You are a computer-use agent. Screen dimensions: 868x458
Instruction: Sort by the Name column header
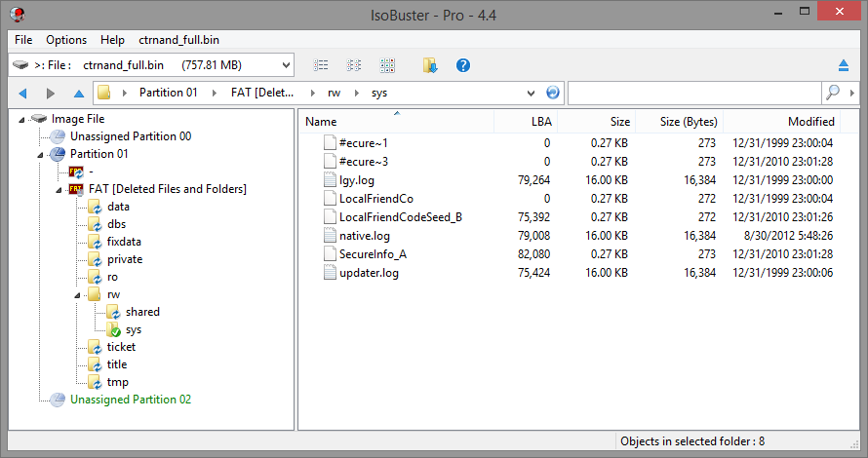pos(396,121)
